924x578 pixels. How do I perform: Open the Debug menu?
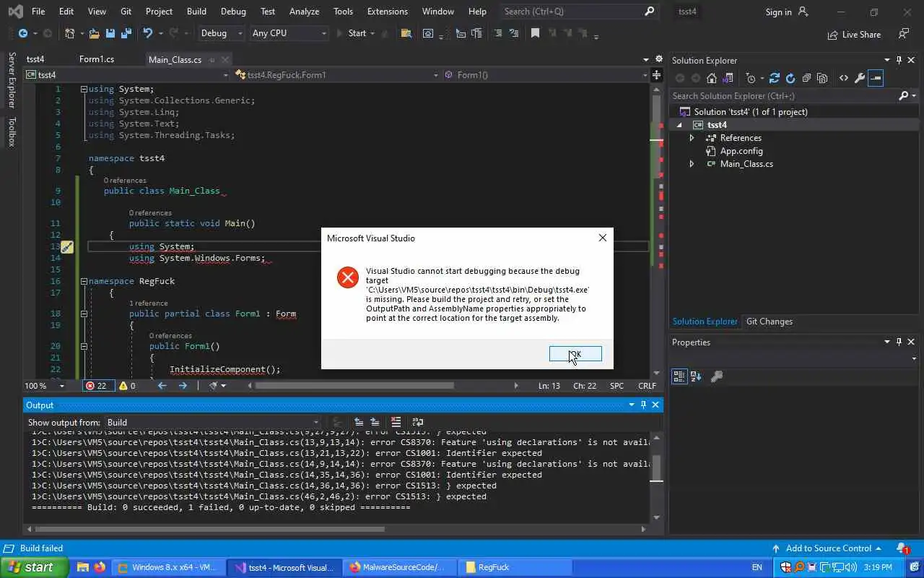[x=233, y=12]
